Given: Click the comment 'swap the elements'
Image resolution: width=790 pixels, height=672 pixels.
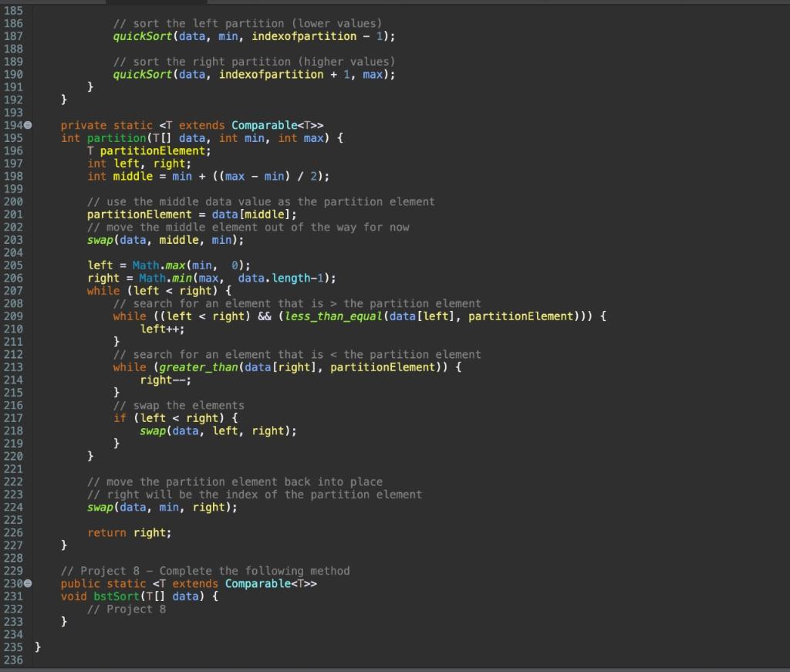Looking at the screenshot, I should tap(178, 406).
